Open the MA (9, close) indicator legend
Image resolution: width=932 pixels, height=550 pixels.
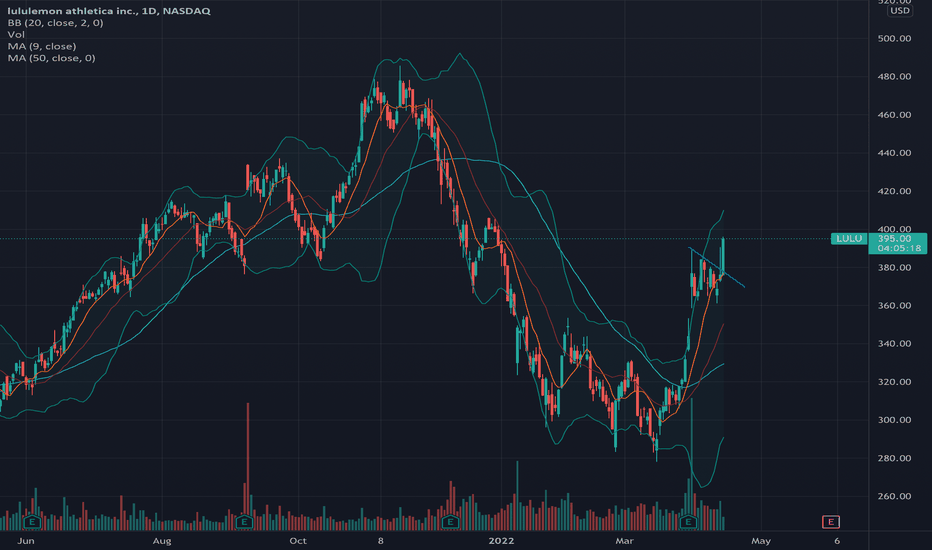click(42, 46)
